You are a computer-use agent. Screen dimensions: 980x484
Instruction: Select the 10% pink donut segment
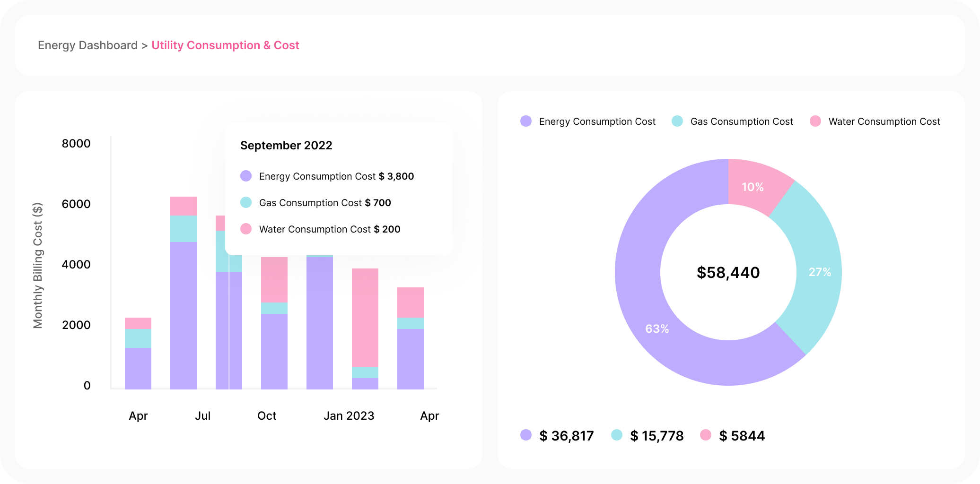[752, 187]
